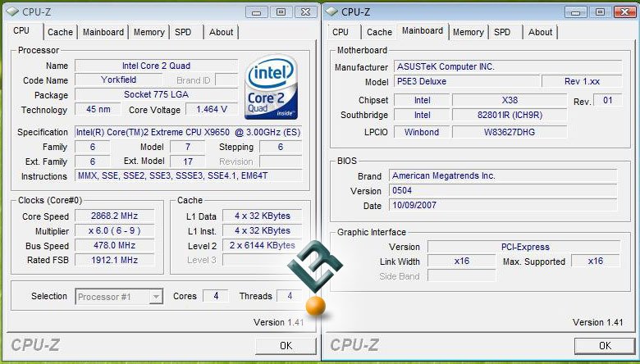Click OK button in left CPU-Z window
The height and width of the screenshot is (364, 640).
286,346
